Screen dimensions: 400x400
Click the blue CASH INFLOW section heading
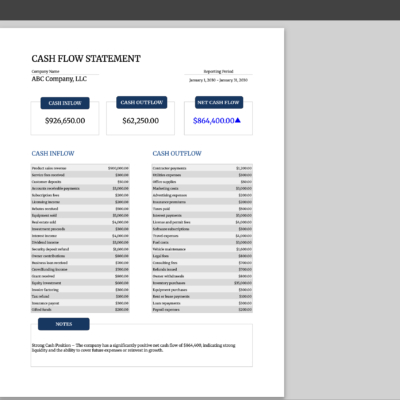tap(53, 153)
